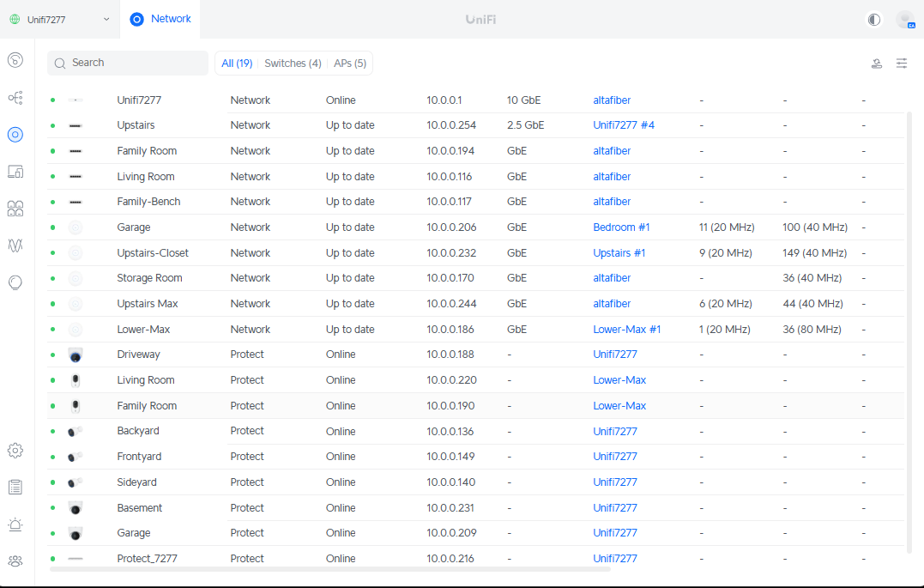This screenshot has height=588, width=924.
Task: Open the Alarm Manager siren icon
Action: pyautogui.click(x=15, y=524)
